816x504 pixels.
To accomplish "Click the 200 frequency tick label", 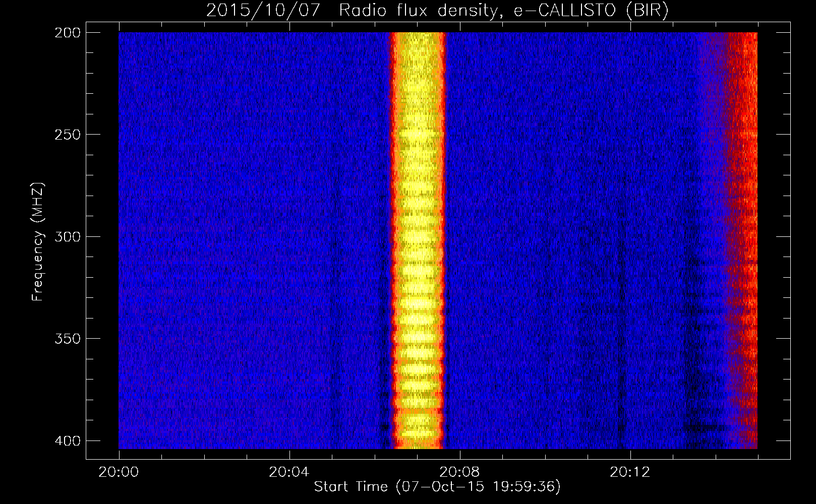I will click(67, 33).
